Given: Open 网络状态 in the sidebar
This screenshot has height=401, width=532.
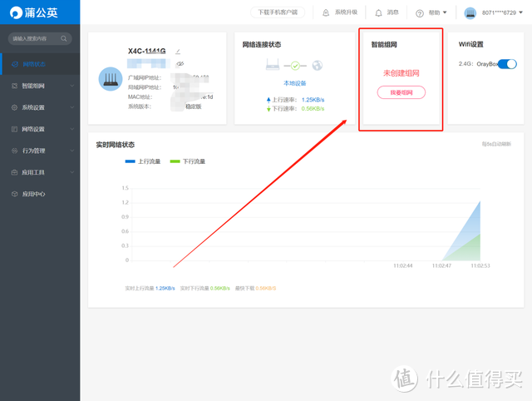Looking at the screenshot, I should [40, 64].
